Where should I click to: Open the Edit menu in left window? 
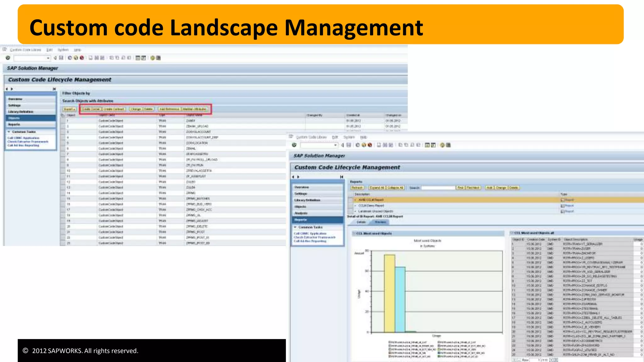click(x=49, y=50)
